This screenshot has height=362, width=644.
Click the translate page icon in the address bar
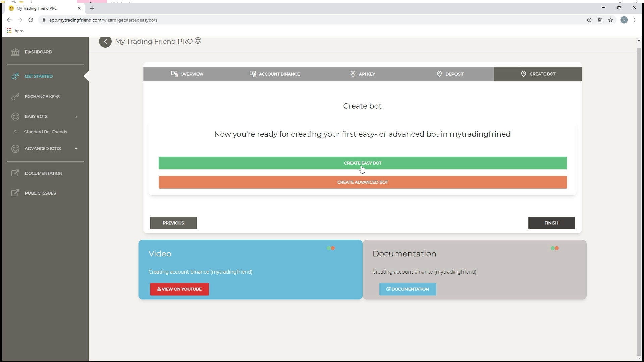600,20
